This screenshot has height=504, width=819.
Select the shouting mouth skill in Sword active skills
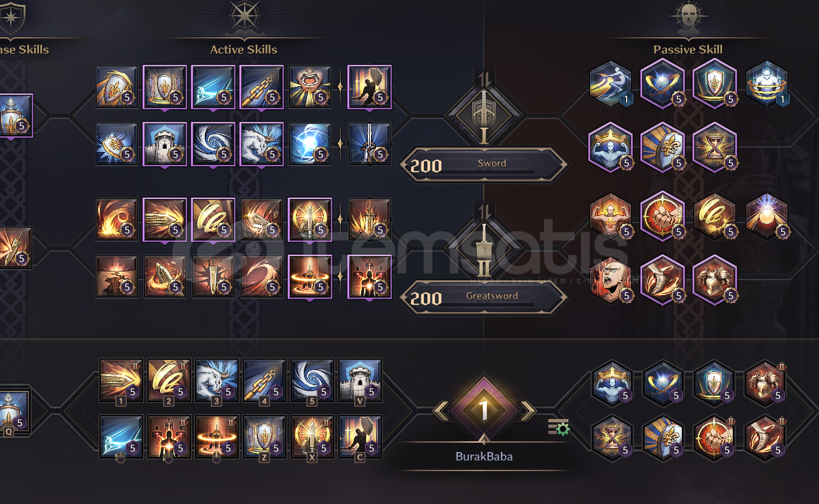(x=310, y=87)
